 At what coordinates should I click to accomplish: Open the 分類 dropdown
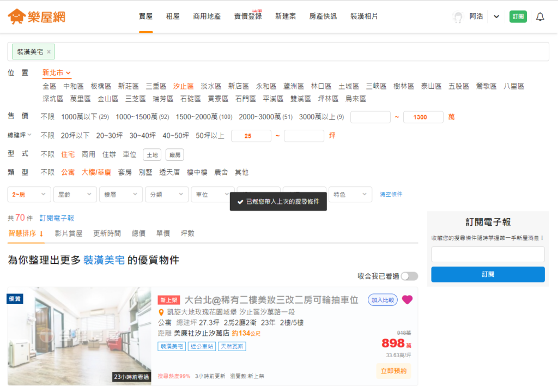(167, 195)
